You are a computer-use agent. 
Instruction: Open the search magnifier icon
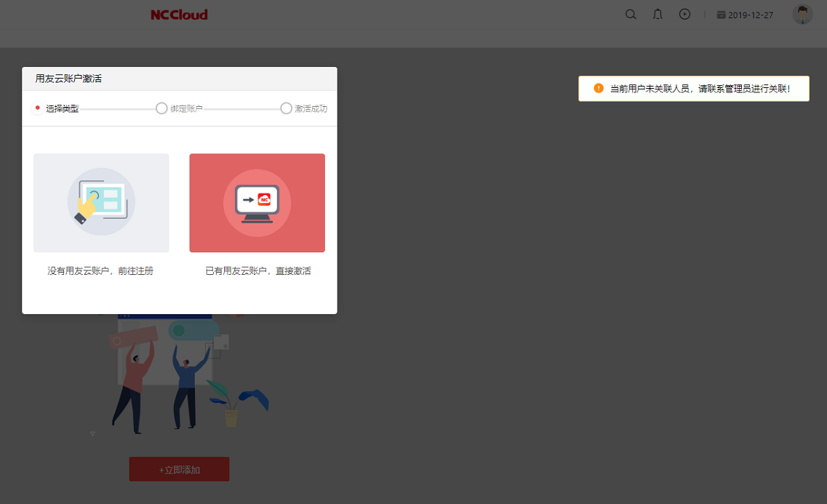[x=631, y=15]
